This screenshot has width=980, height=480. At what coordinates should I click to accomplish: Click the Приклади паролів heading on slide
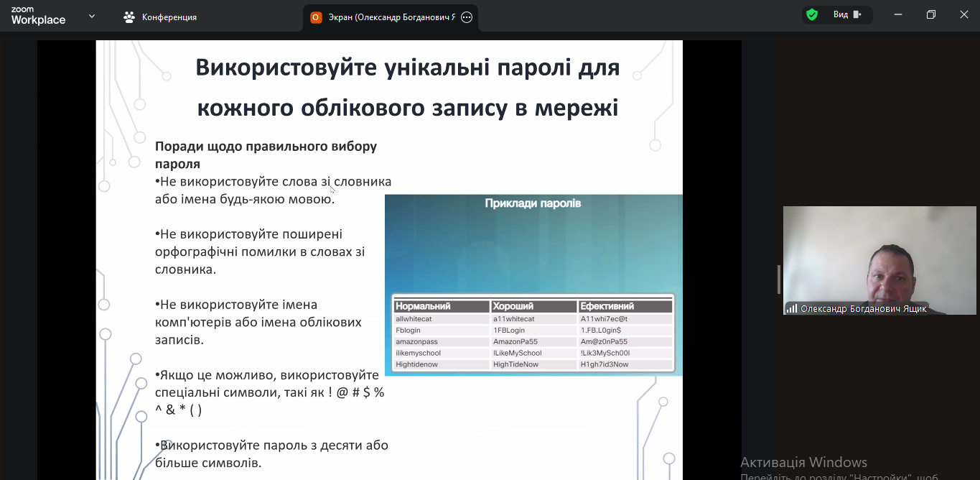[x=533, y=203]
